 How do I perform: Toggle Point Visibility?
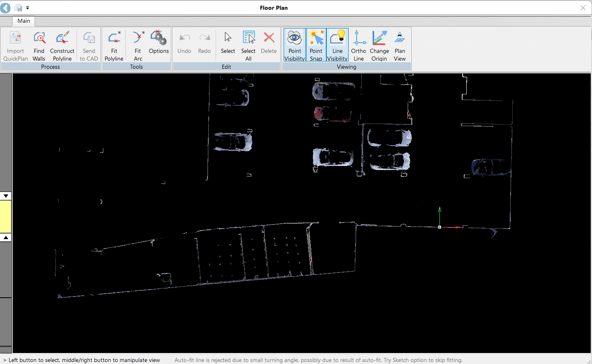294,45
